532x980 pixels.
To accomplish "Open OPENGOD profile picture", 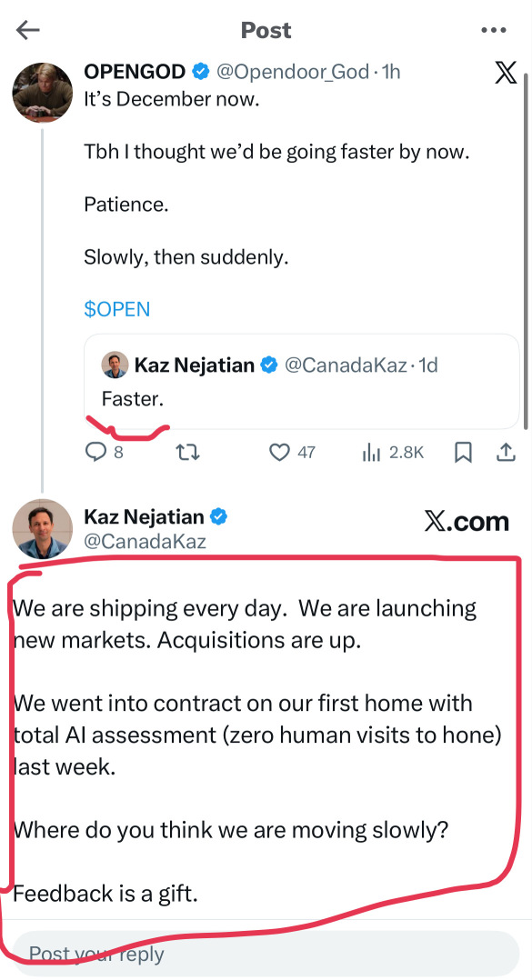I will point(43,93).
